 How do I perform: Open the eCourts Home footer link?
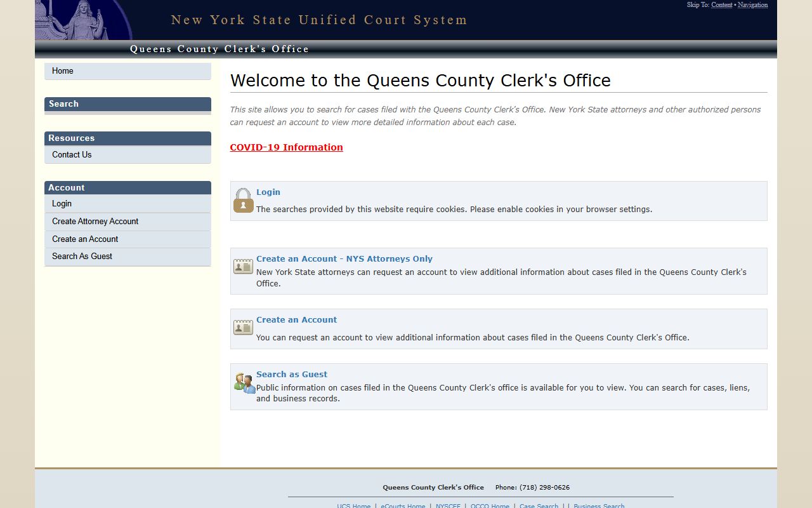(x=403, y=506)
